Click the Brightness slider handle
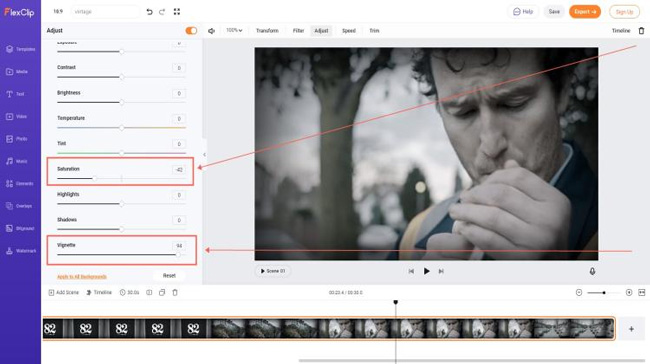The height and width of the screenshot is (364, 650). click(x=121, y=102)
